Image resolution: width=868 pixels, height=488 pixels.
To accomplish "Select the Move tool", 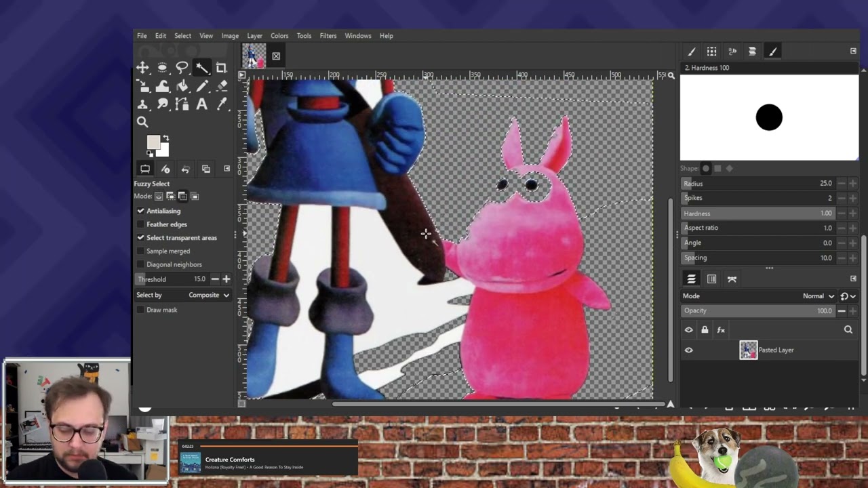I will coord(142,68).
